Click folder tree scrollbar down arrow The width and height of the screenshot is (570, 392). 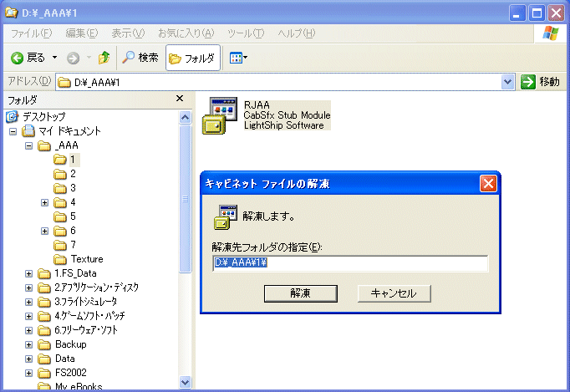(x=185, y=382)
